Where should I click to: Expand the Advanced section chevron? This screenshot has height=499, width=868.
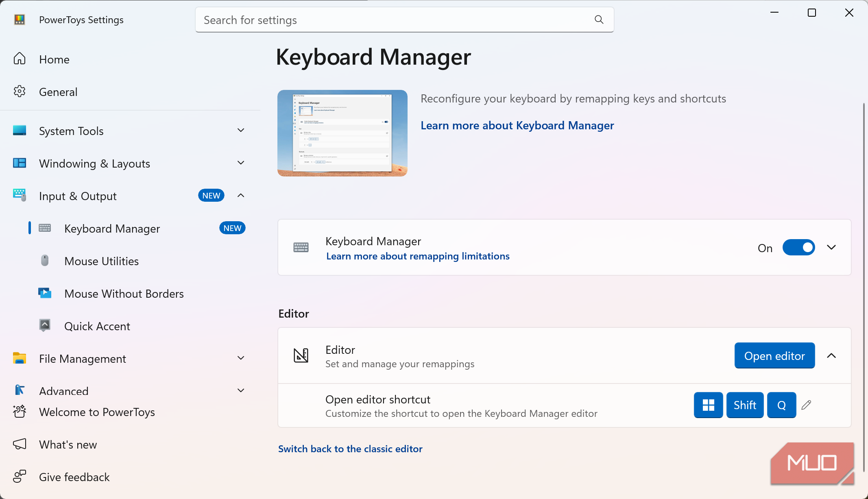pos(241,391)
